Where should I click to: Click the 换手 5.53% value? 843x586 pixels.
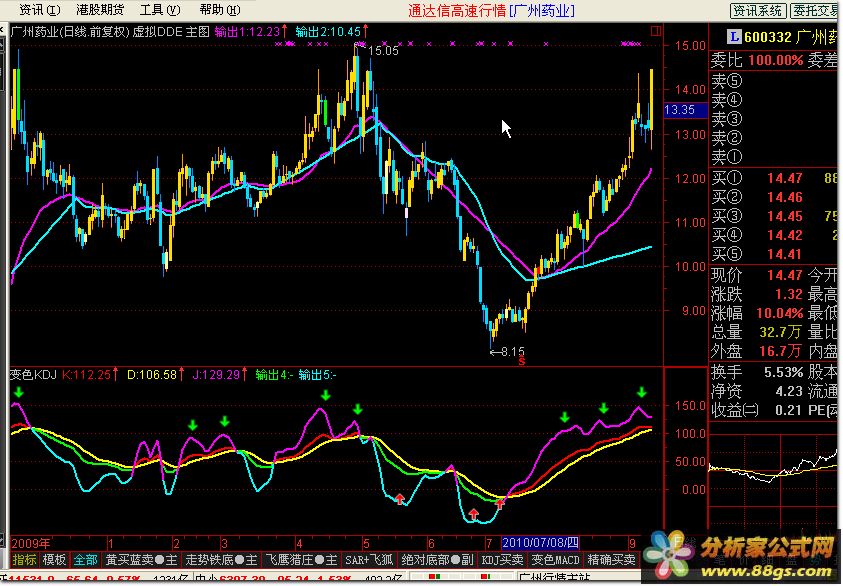click(783, 372)
